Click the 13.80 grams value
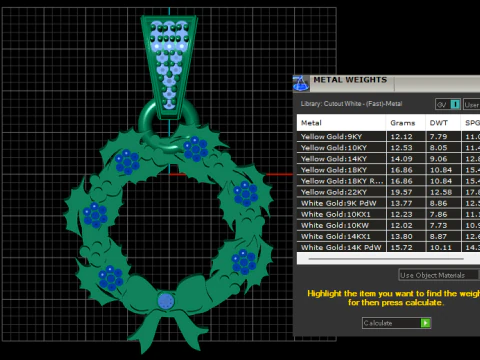The height and width of the screenshot is (360, 480). coord(401,237)
